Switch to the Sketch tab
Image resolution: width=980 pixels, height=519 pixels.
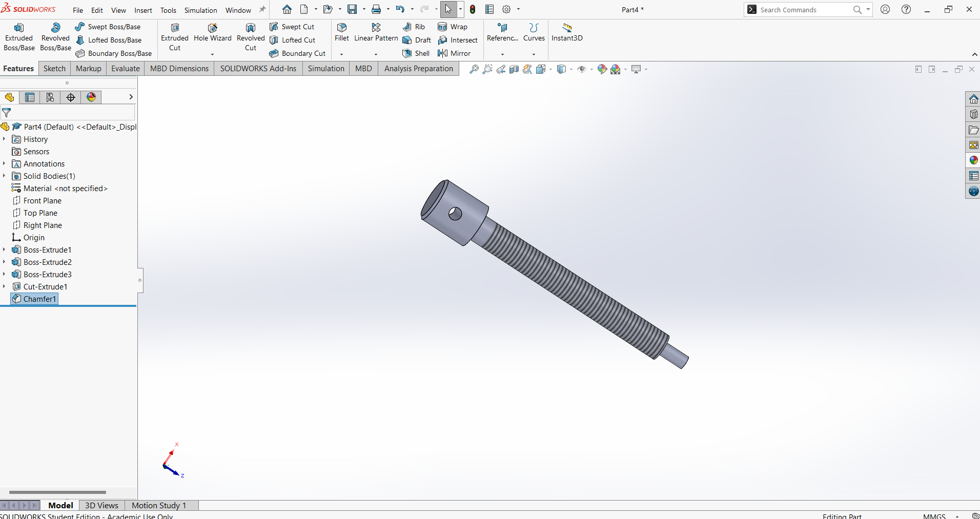[54, 69]
